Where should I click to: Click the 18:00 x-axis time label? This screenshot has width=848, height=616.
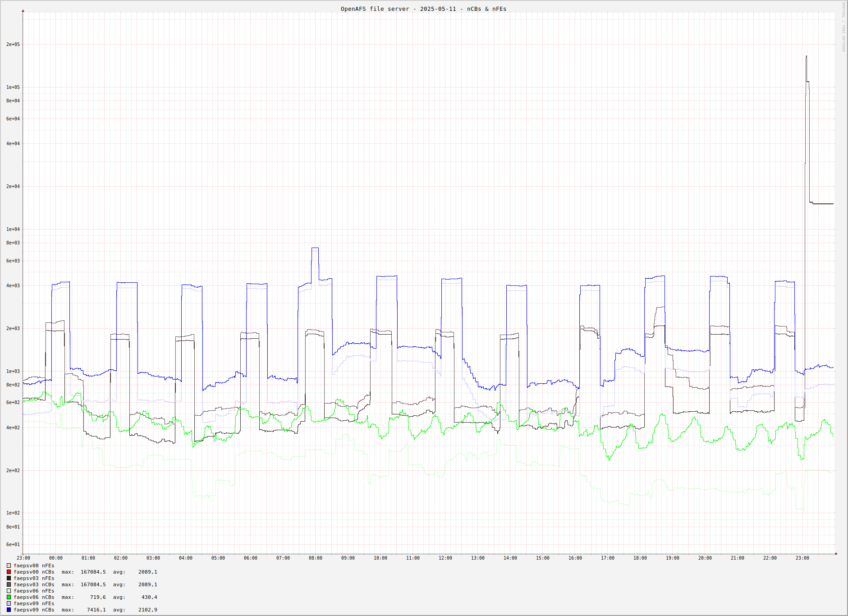coord(640,558)
